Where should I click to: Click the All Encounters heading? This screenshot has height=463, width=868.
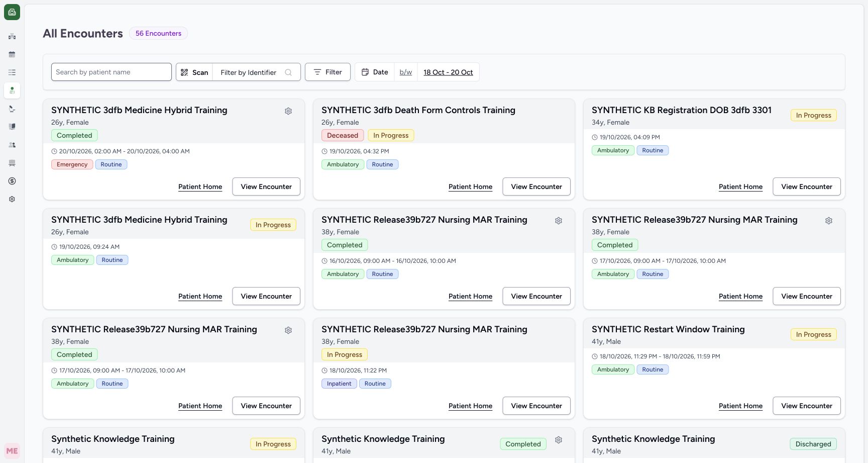83,33
